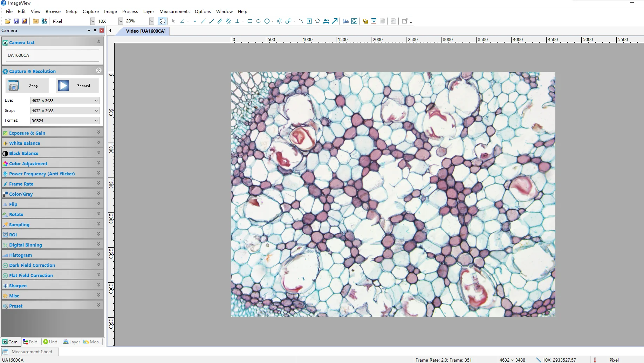Open image file with folder icon

click(7, 21)
